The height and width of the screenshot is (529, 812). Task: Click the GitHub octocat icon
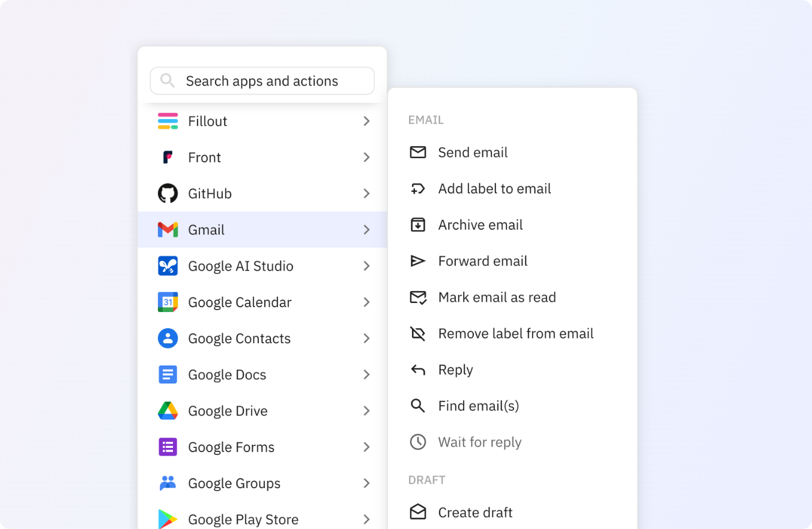168,194
